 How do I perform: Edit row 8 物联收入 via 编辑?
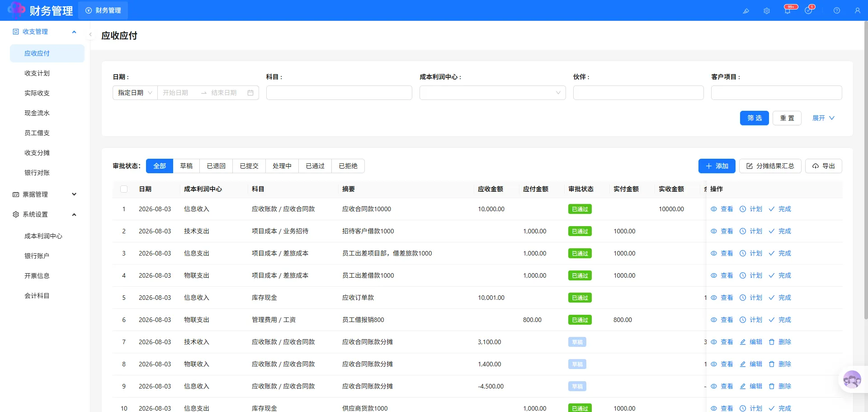751,364
